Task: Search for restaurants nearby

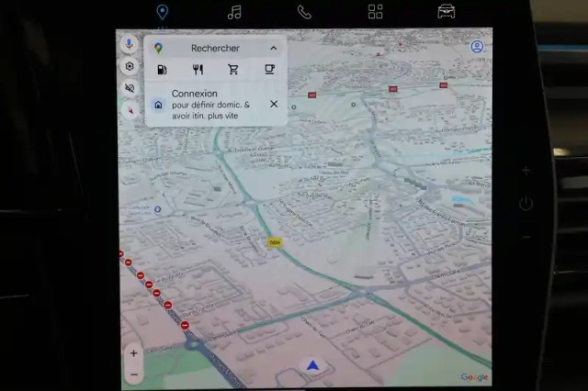Action: [198, 69]
